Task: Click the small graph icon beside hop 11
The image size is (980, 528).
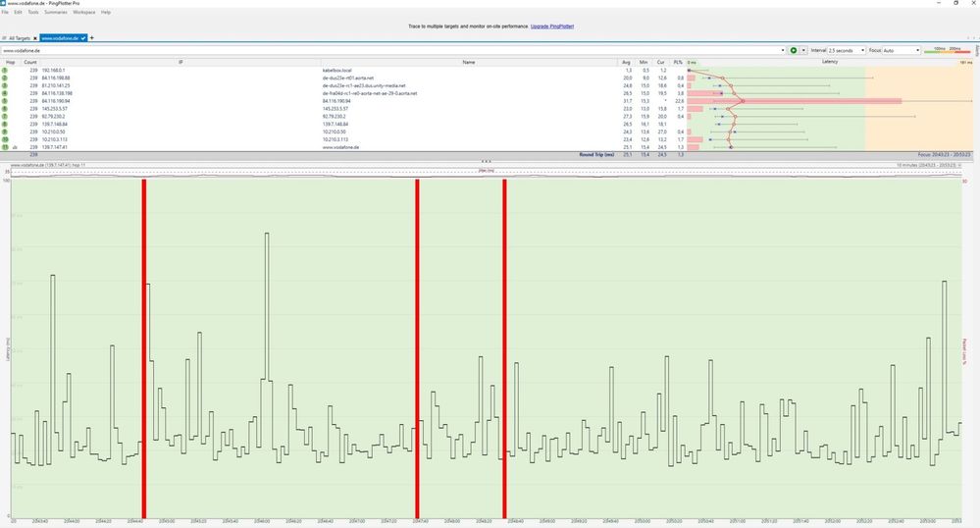Action: coord(15,147)
